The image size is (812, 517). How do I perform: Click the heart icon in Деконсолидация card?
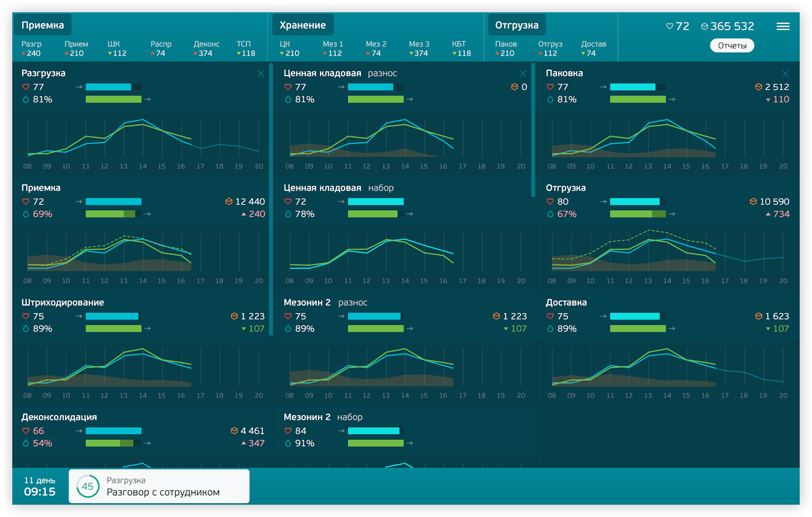click(x=26, y=431)
